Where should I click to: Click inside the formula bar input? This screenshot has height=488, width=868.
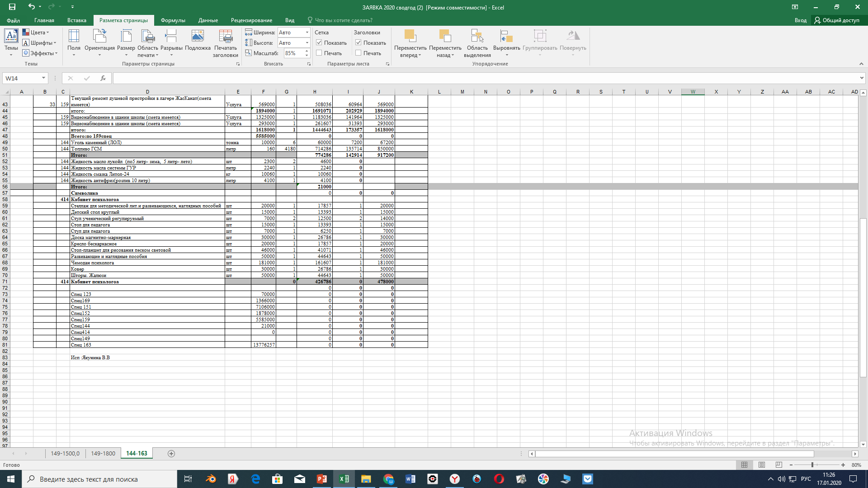(485, 78)
